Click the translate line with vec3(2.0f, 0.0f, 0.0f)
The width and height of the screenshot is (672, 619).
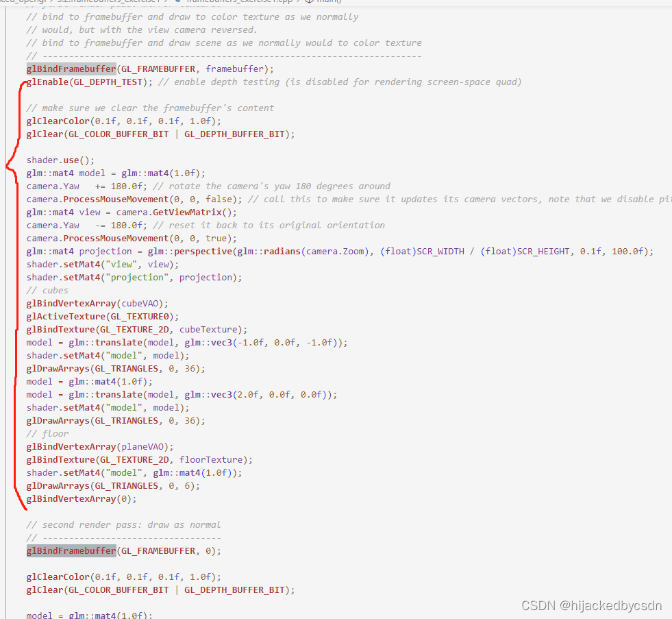(x=182, y=395)
